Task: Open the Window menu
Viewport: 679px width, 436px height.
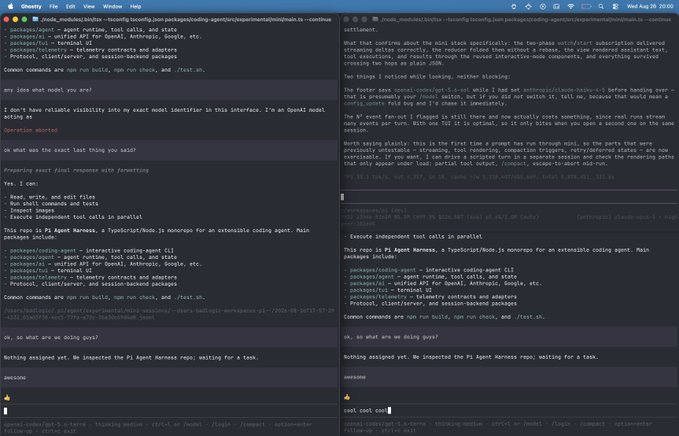Action: point(112,6)
